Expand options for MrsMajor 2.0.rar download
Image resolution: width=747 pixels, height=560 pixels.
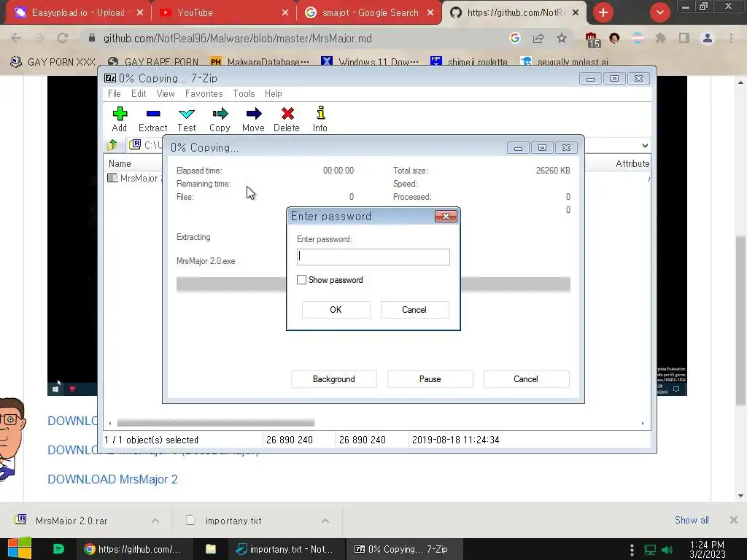pos(155,521)
